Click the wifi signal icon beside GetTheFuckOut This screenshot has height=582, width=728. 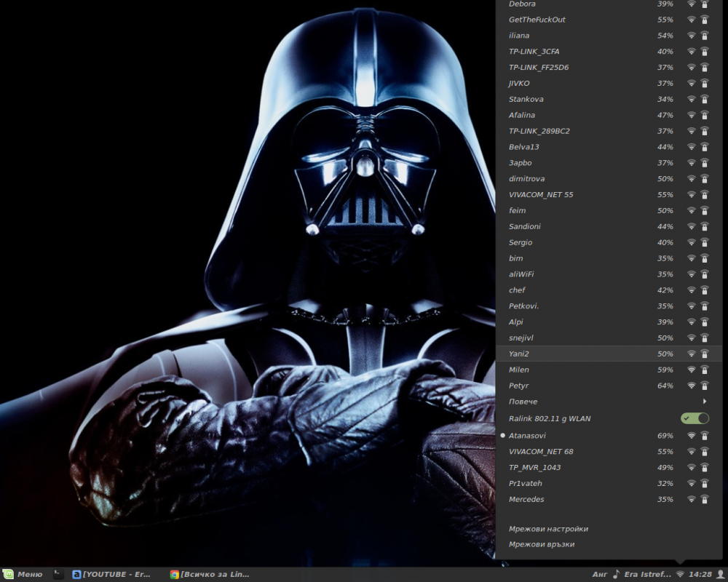692,20
